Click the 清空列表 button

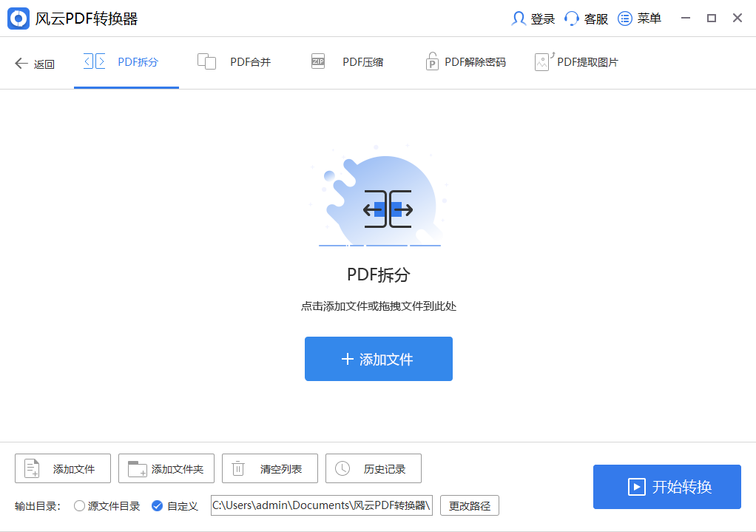270,468
